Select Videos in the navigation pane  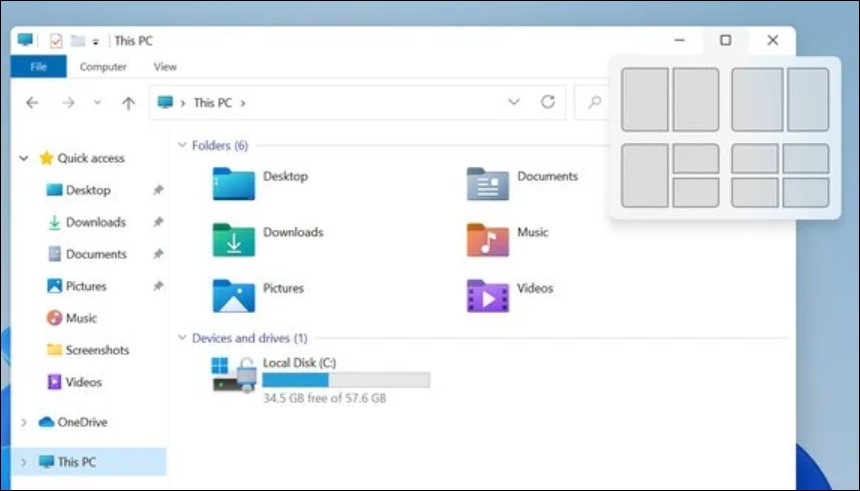(x=75, y=382)
